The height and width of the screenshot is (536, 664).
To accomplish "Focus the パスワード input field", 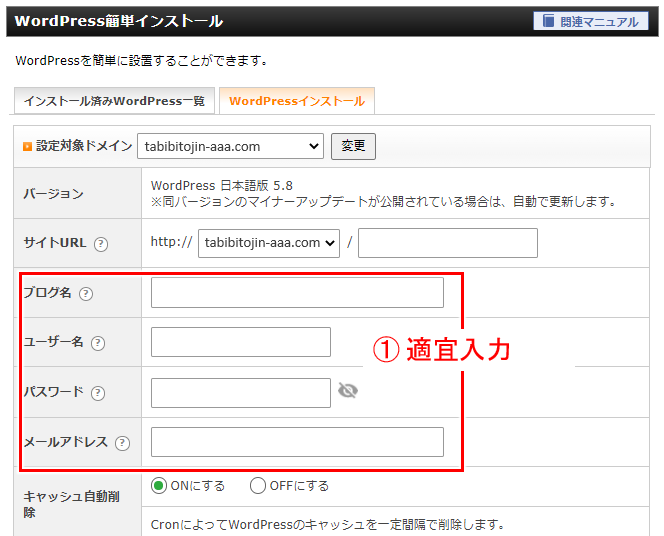I will [x=241, y=393].
